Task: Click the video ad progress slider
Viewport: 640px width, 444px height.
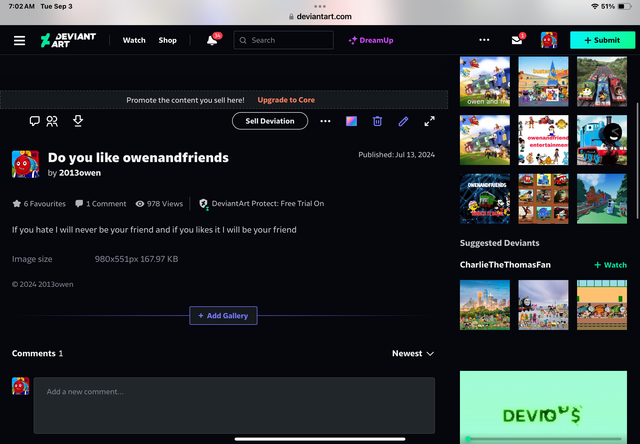Action: (543, 439)
